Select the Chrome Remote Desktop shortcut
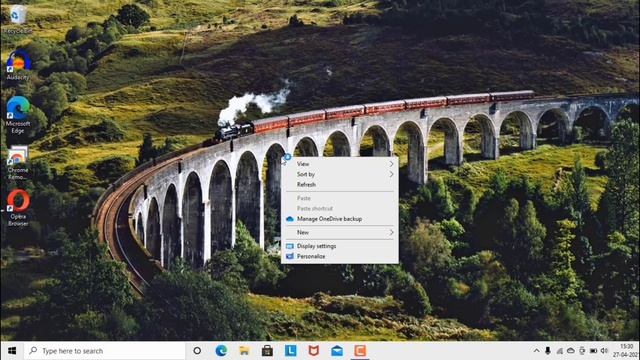The height and width of the screenshot is (360, 640). (18, 163)
